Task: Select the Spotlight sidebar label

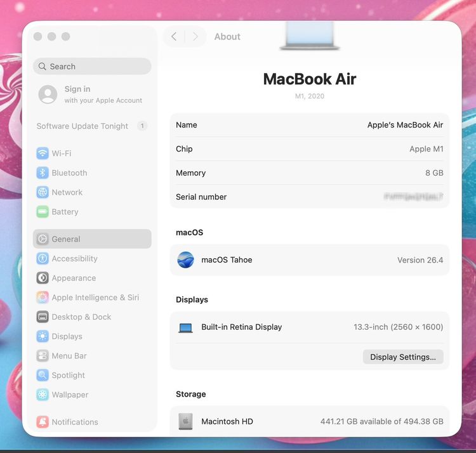Action: pos(68,376)
